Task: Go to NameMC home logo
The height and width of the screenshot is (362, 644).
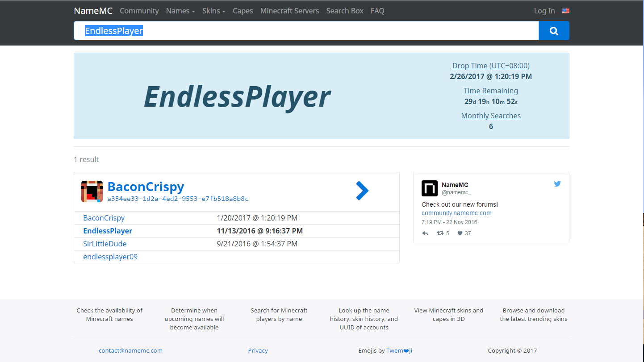Action: point(93,11)
